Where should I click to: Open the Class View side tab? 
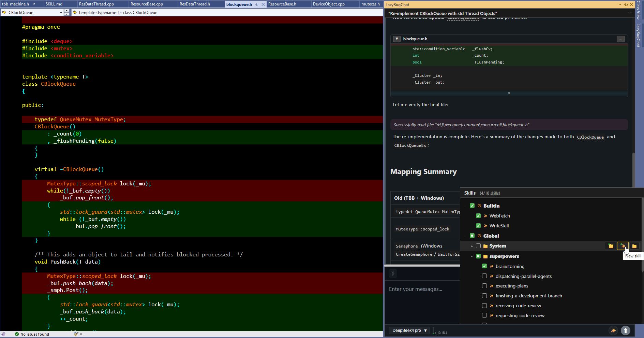click(638, 10)
